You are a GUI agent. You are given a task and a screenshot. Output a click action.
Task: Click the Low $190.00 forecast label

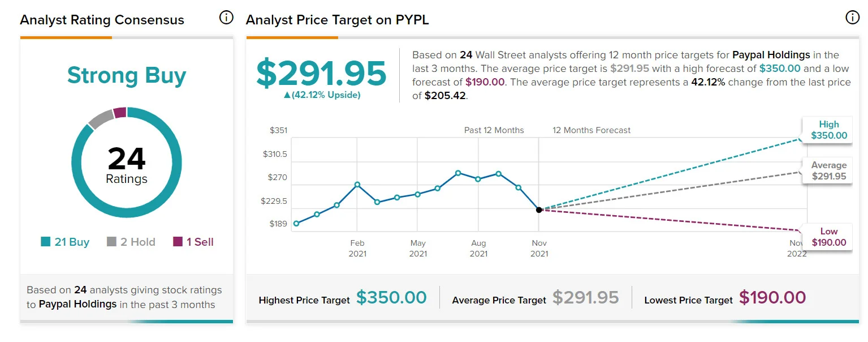(x=829, y=237)
